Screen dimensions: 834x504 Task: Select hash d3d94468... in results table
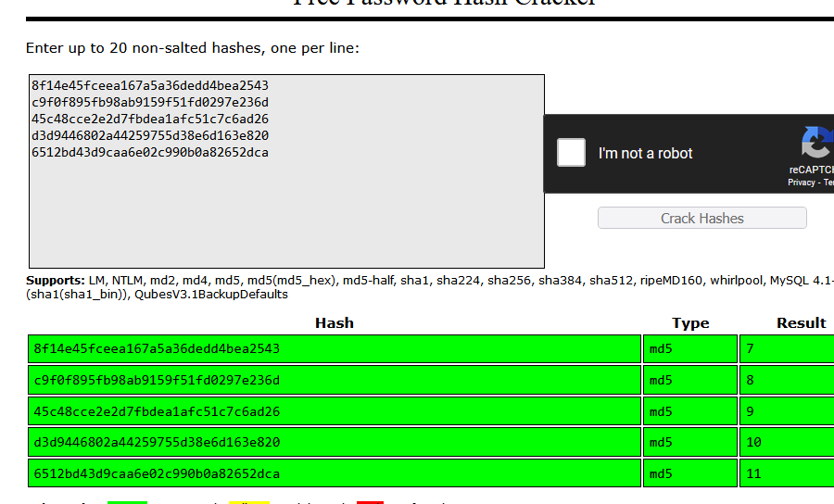[x=157, y=442]
